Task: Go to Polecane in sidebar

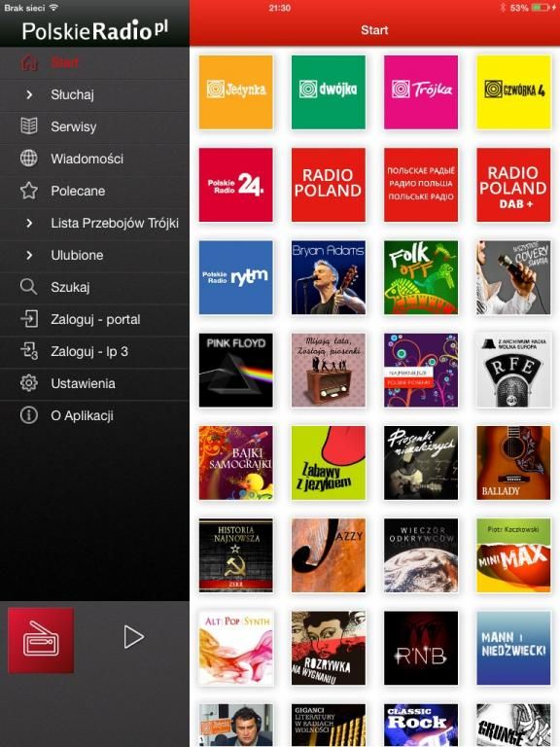Action: click(94, 191)
